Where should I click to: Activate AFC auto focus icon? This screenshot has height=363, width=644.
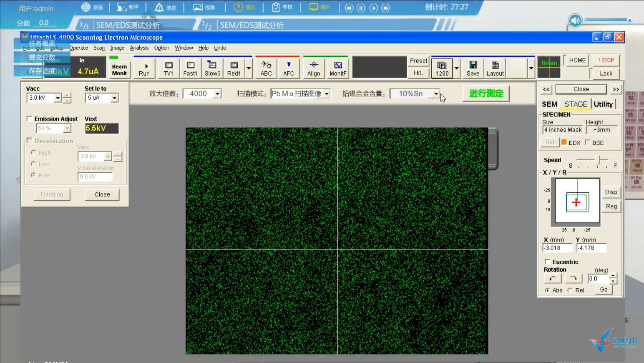(289, 69)
